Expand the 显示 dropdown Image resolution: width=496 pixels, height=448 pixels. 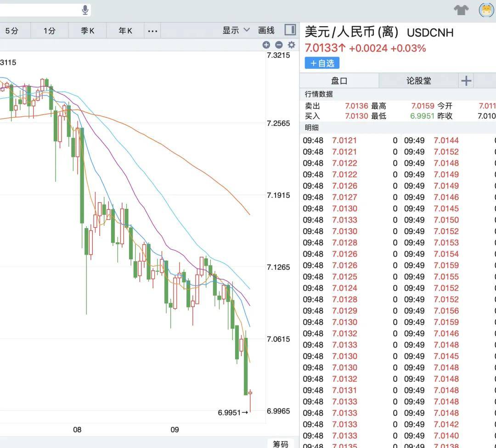click(236, 30)
